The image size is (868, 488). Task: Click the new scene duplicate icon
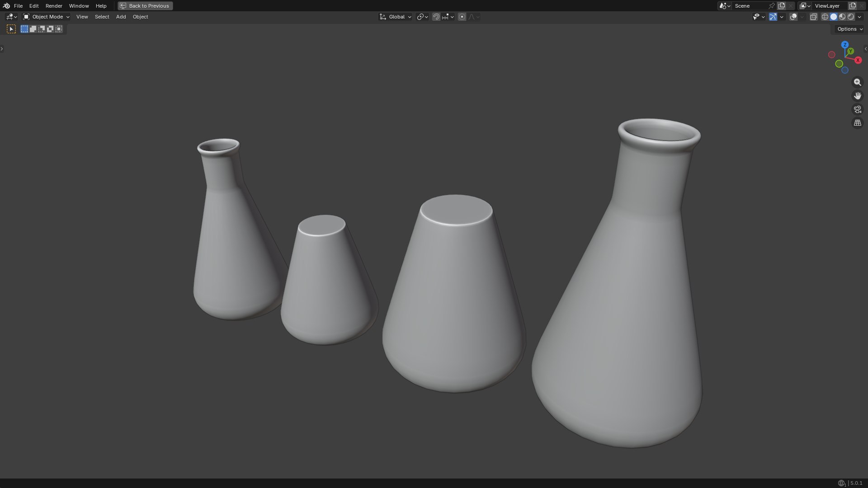point(782,6)
